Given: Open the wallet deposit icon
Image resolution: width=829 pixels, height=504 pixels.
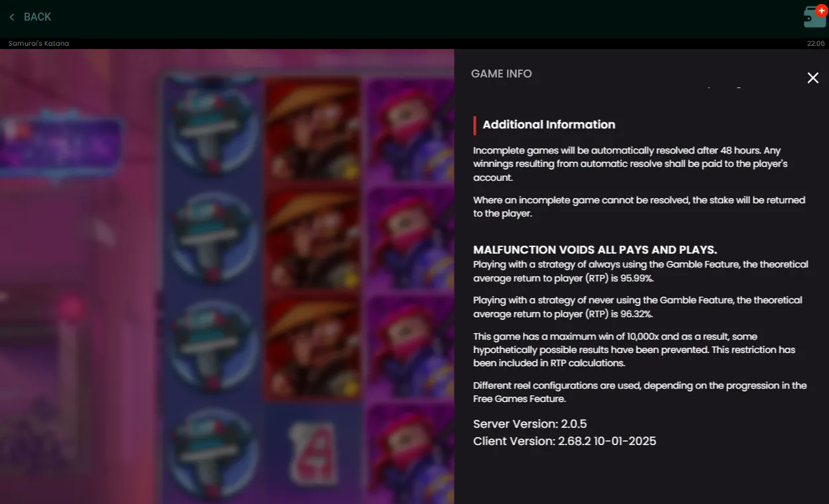Looking at the screenshot, I should [814, 17].
